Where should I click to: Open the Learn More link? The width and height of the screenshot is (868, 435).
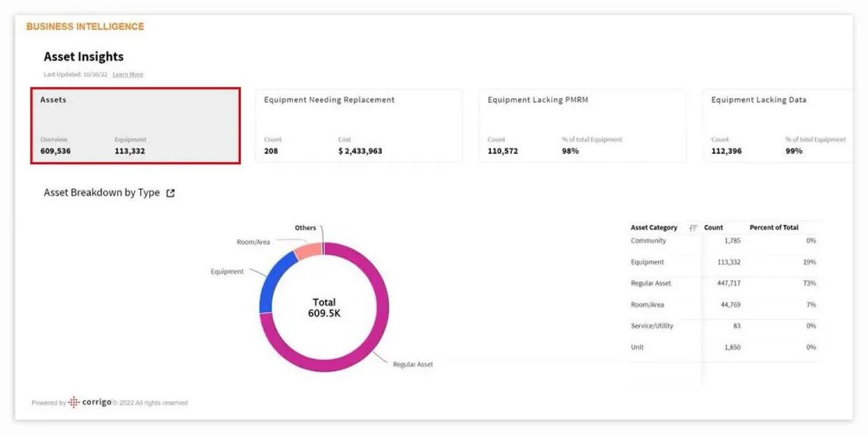[x=130, y=75]
